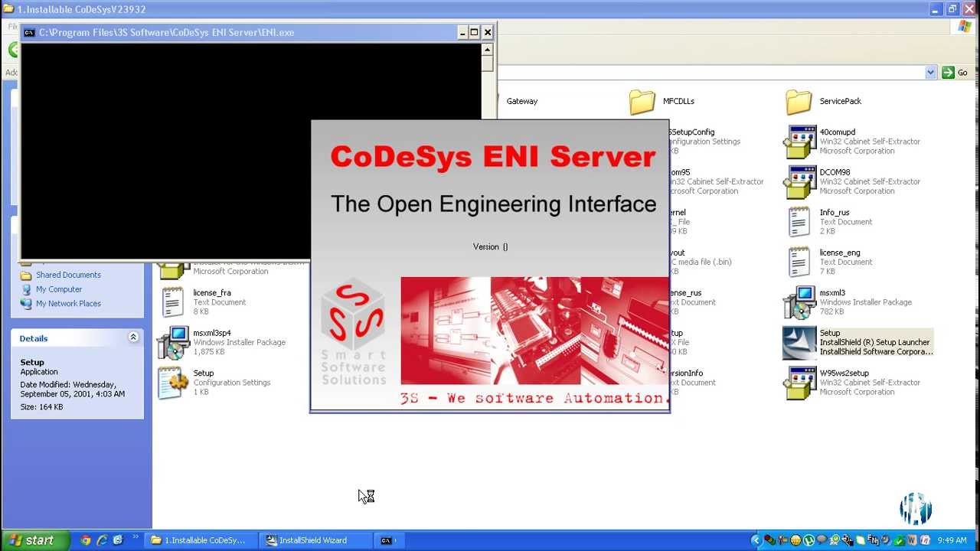
Task: Select the W95ws2setup self-extractor file
Action: coord(851,383)
